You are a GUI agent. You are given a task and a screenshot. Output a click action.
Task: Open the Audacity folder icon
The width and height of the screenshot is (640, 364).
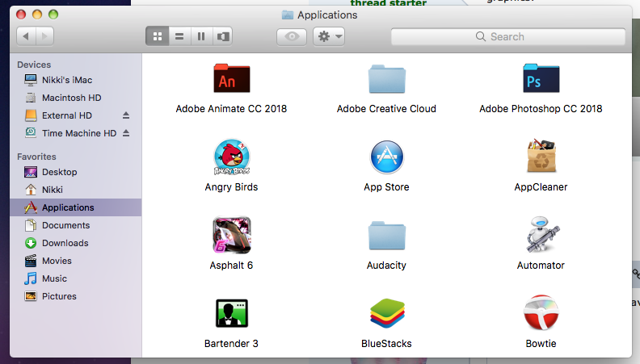386,235
